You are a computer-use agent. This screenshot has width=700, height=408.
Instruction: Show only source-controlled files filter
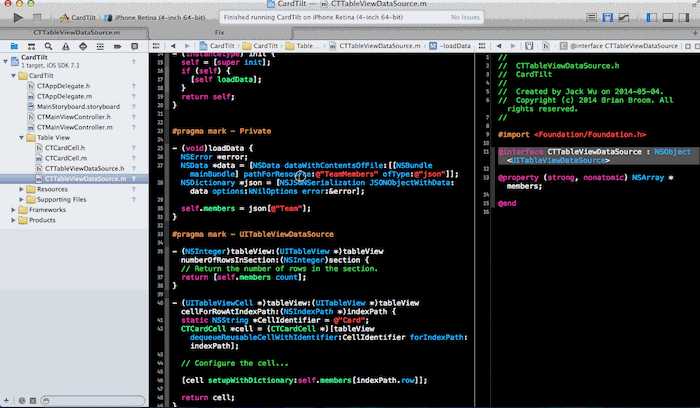click(33, 400)
